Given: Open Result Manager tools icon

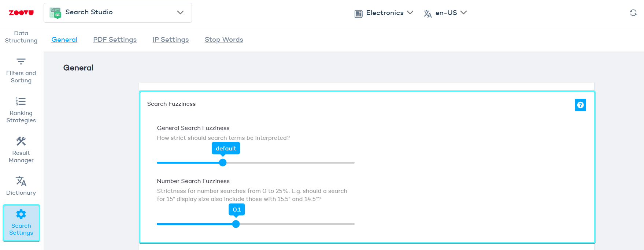Looking at the screenshot, I should (21, 141).
